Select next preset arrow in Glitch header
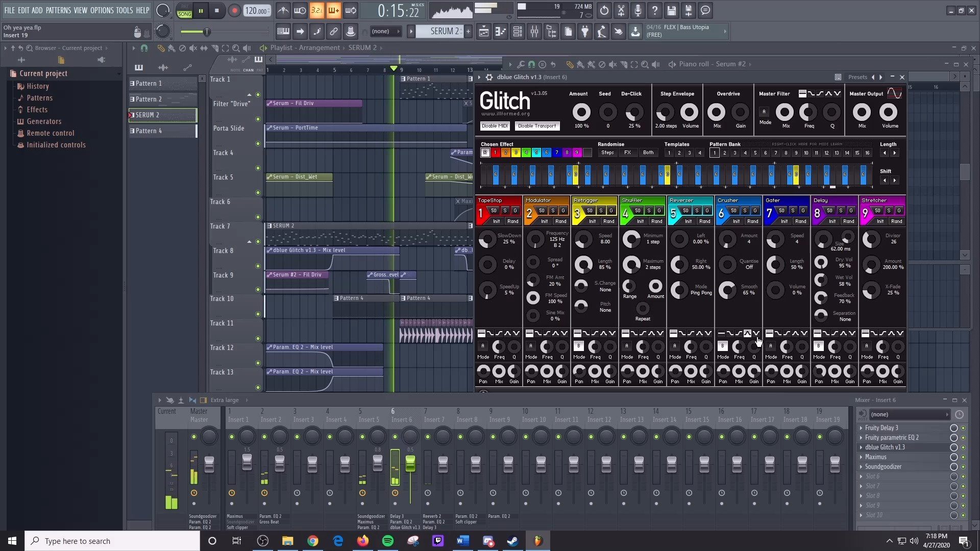Screen dimensions: 980x551 click(x=881, y=77)
